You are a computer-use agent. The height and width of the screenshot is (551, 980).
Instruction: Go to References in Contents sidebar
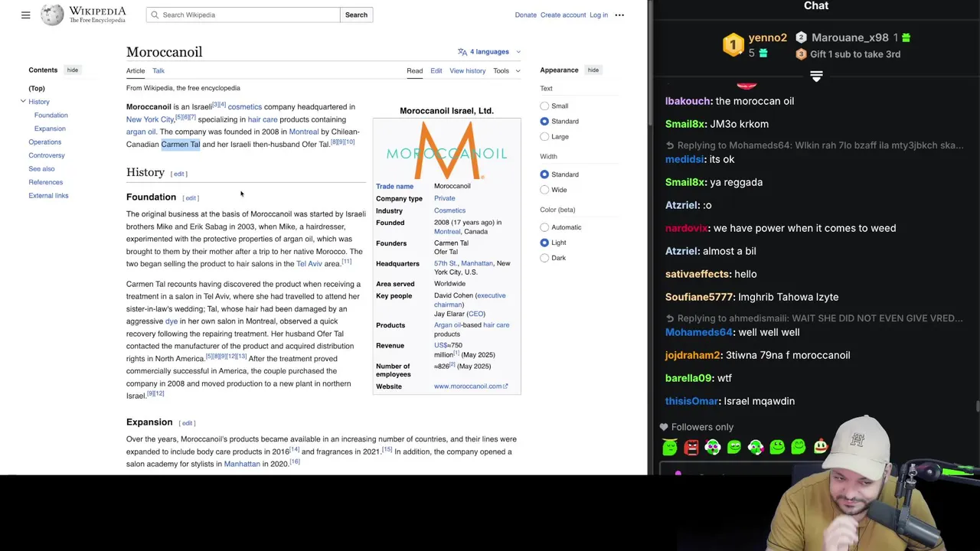coord(45,182)
